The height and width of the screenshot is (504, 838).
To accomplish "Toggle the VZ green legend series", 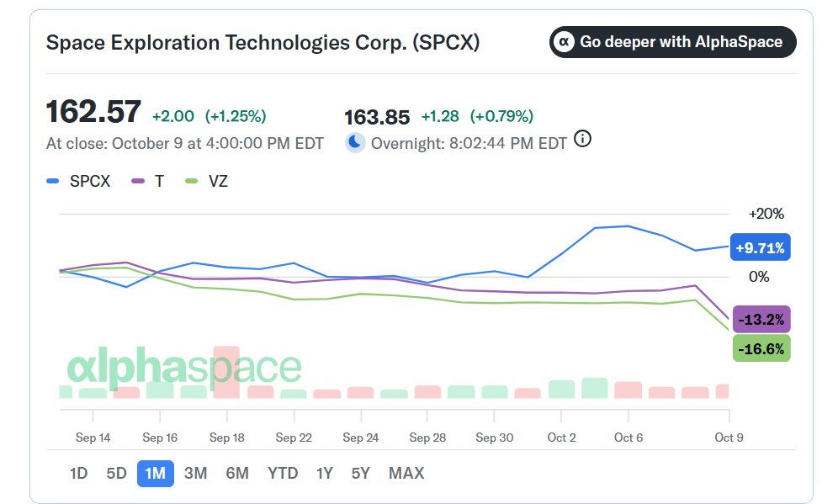I will point(206,181).
